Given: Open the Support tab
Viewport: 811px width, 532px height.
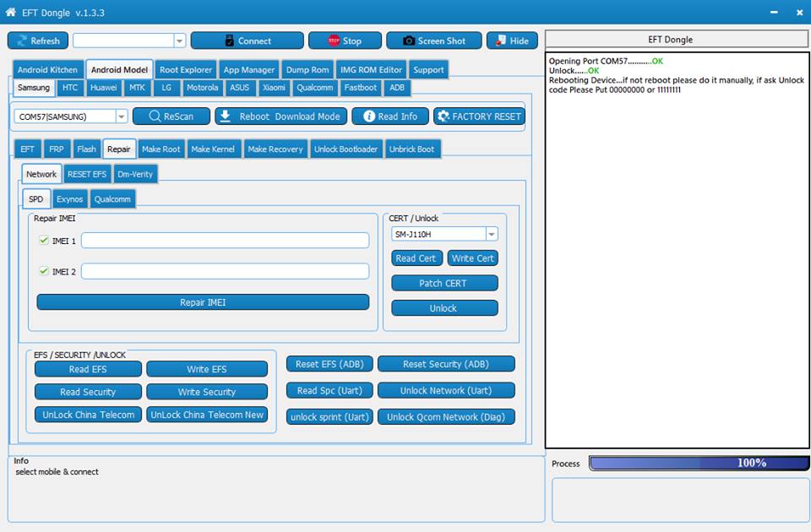Looking at the screenshot, I should (428, 70).
